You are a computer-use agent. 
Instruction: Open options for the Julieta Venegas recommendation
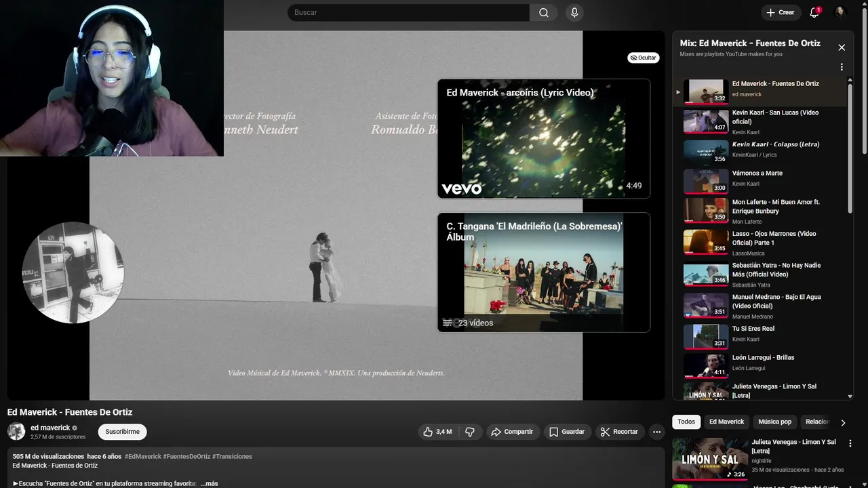click(850, 443)
